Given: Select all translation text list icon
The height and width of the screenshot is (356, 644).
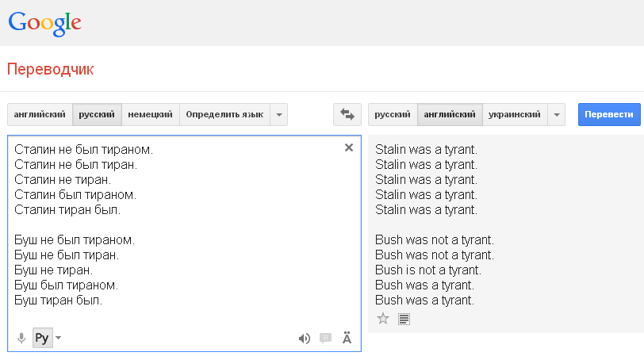Looking at the screenshot, I should pos(404,319).
